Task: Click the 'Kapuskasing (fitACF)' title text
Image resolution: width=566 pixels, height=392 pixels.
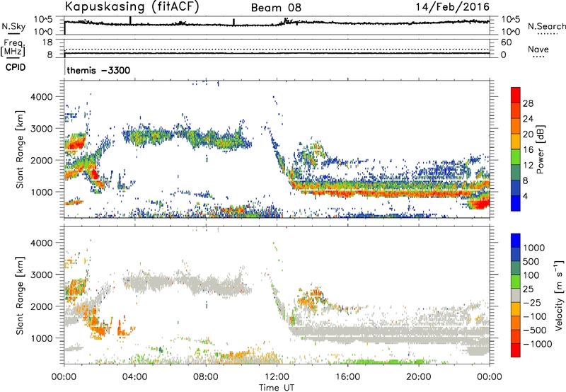Action: [132, 6]
